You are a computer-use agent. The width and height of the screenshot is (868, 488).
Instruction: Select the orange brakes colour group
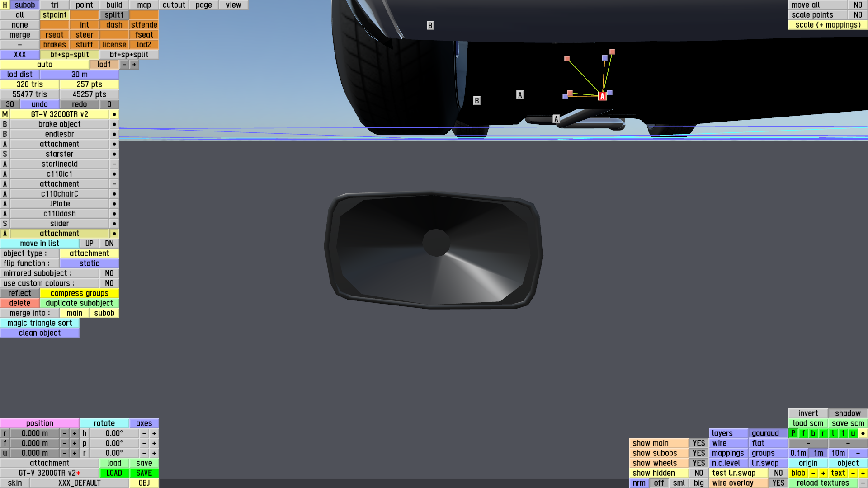click(54, 45)
